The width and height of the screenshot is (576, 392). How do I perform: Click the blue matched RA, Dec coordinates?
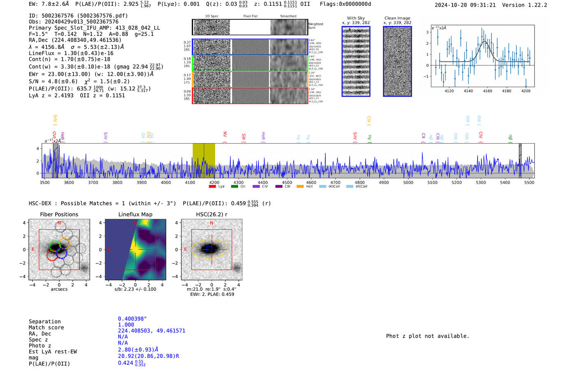(x=151, y=331)
